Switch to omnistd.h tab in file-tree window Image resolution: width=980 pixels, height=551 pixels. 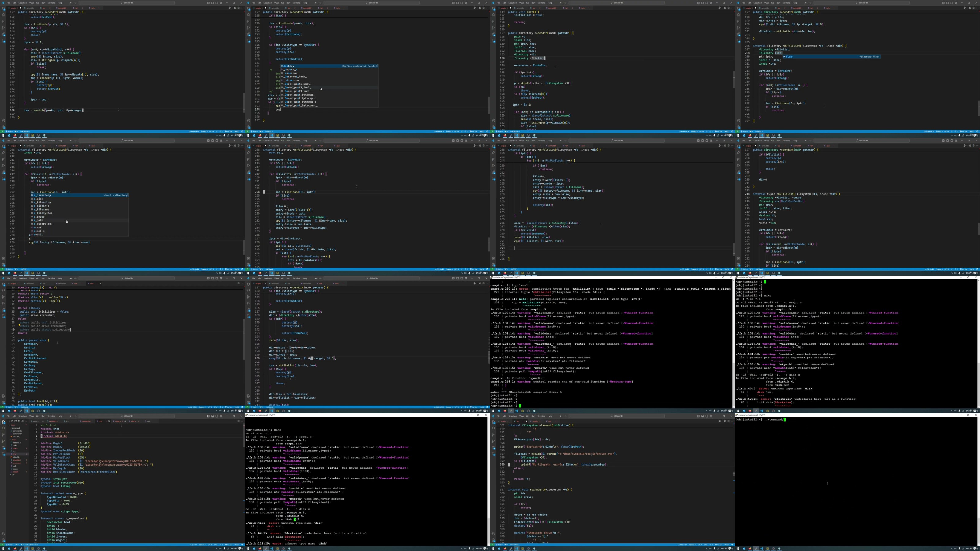86,421
